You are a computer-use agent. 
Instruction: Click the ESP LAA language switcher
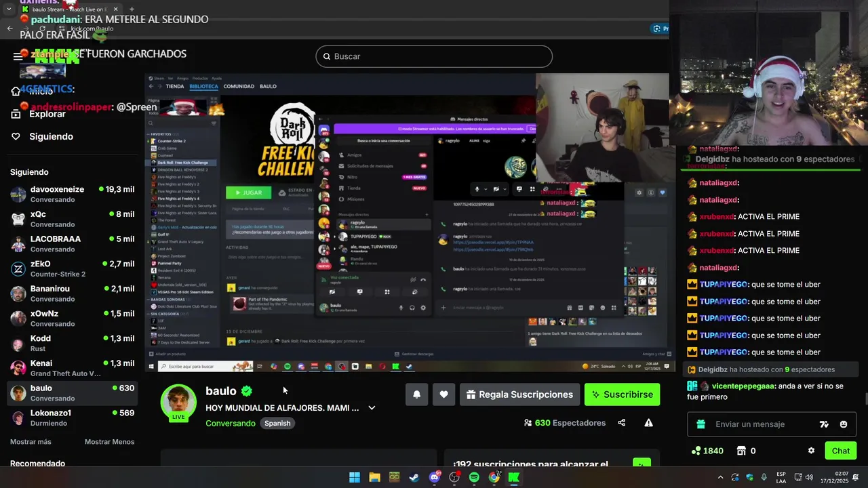coord(781,477)
